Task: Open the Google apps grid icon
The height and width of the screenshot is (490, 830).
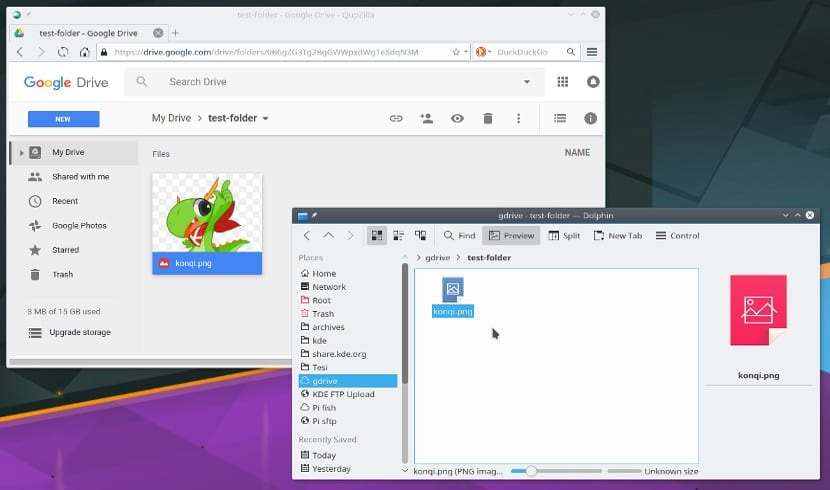Action: 563,81
